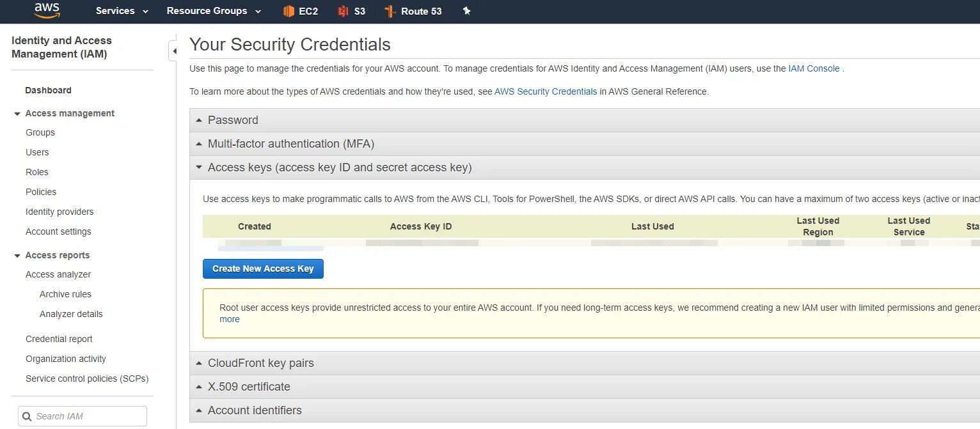Image resolution: width=980 pixels, height=429 pixels.
Task: Collapse the Access management sidebar section
Action: tap(17, 114)
